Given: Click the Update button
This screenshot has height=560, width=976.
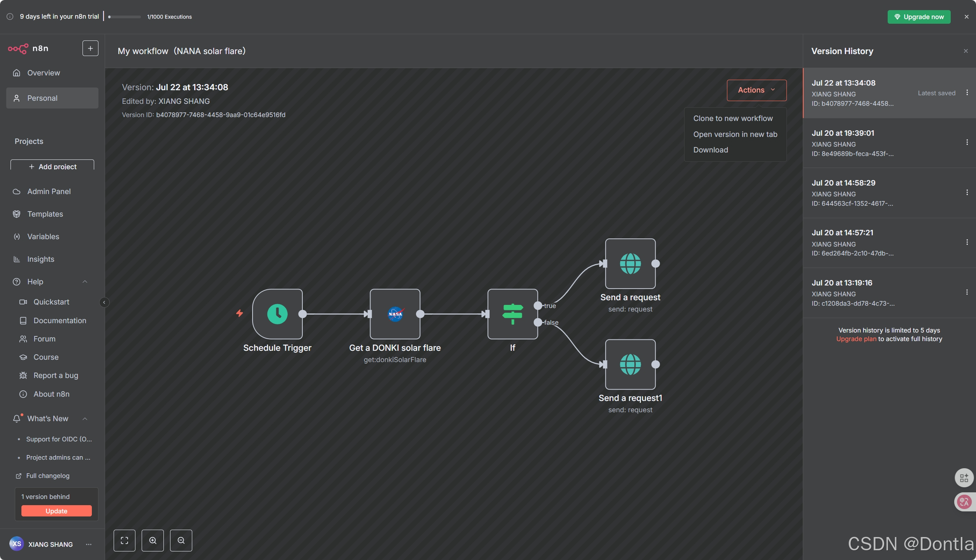Looking at the screenshot, I should (56, 511).
